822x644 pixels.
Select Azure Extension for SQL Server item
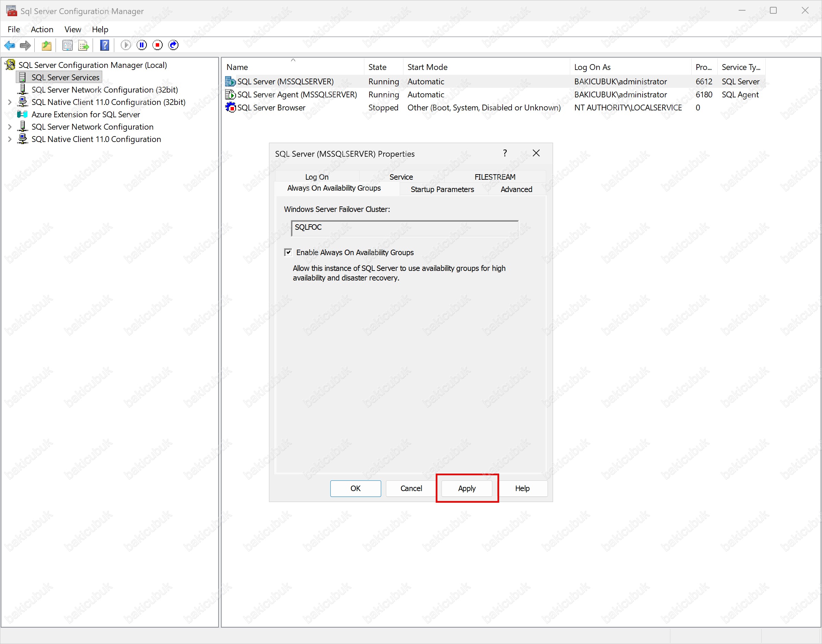point(86,115)
